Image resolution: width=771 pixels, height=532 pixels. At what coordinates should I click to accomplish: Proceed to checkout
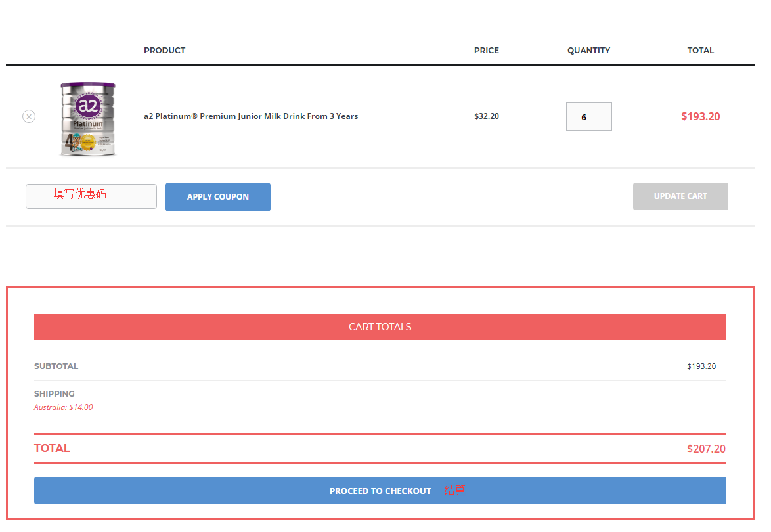pos(380,490)
